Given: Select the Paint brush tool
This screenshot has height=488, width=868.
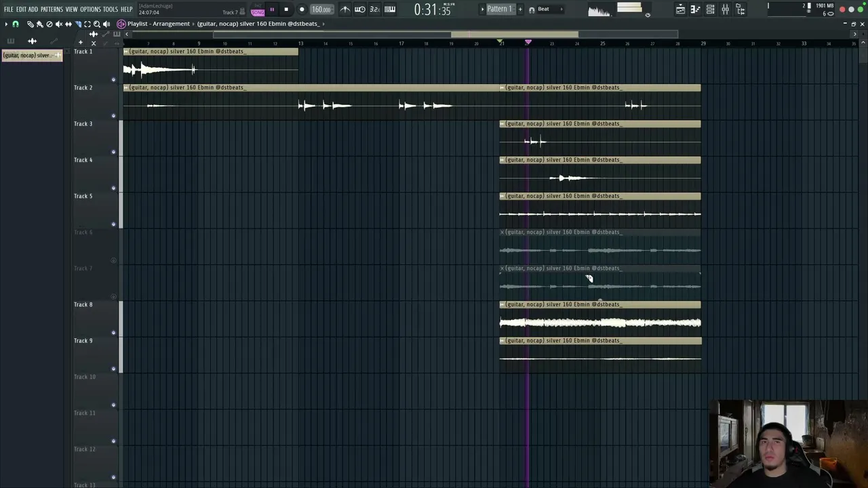Looking at the screenshot, I should tap(39, 24).
